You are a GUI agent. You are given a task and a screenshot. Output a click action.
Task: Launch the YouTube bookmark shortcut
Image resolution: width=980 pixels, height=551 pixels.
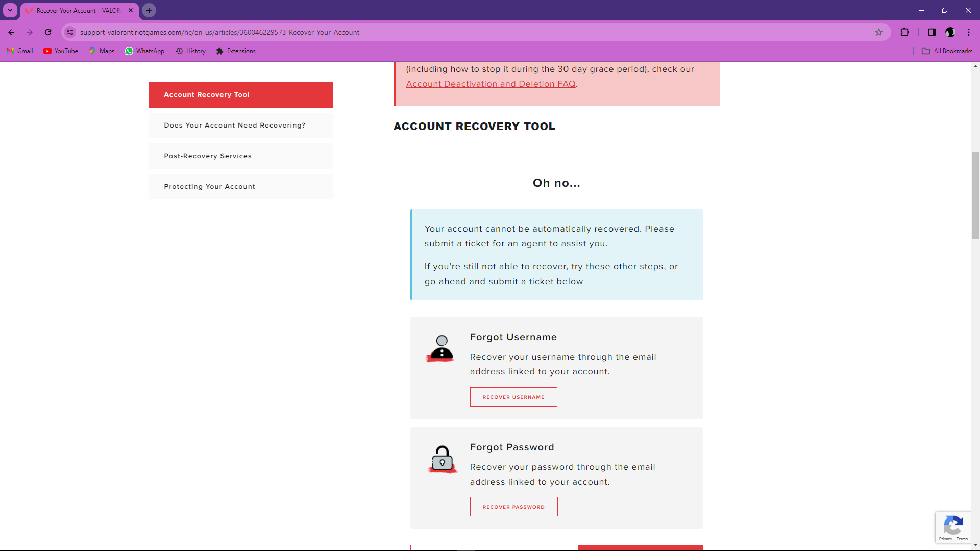[x=60, y=51]
